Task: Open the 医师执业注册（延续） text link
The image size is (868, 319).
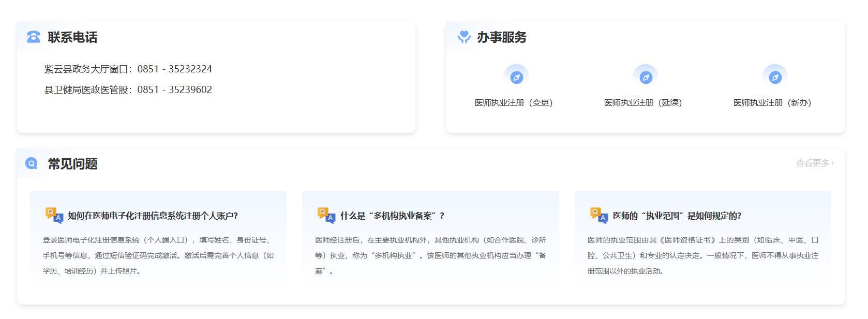Action: coord(643,103)
